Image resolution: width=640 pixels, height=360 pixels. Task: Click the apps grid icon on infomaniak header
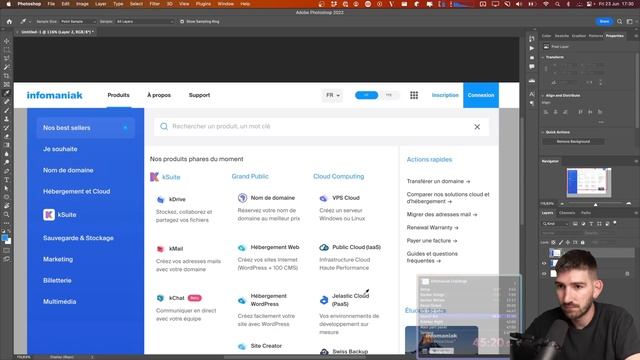click(x=414, y=95)
